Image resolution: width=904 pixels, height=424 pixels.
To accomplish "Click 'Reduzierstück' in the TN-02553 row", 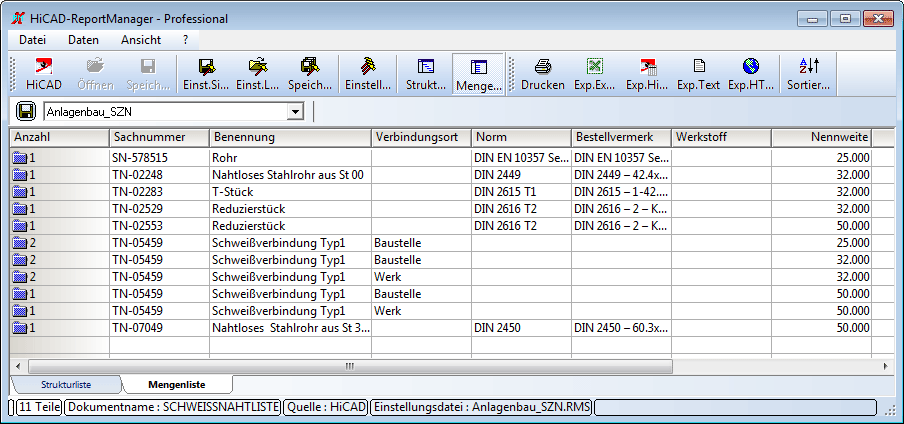I will click(290, 226).
